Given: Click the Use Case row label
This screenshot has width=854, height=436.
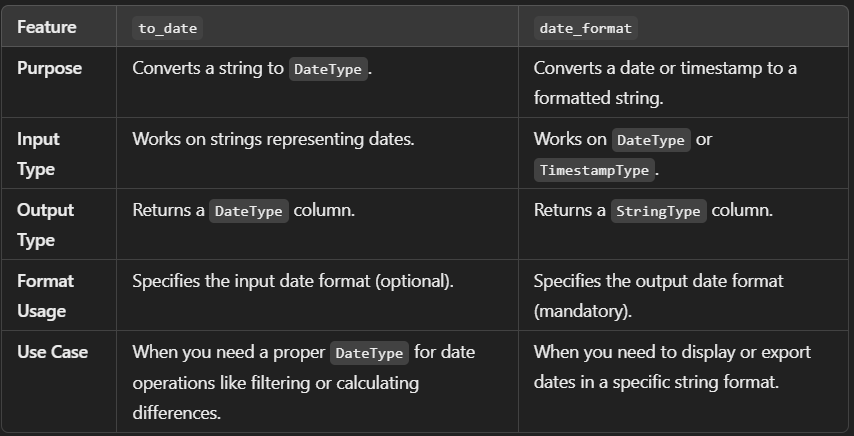Looking at the screenshot, I should click(x=52, y=352).
